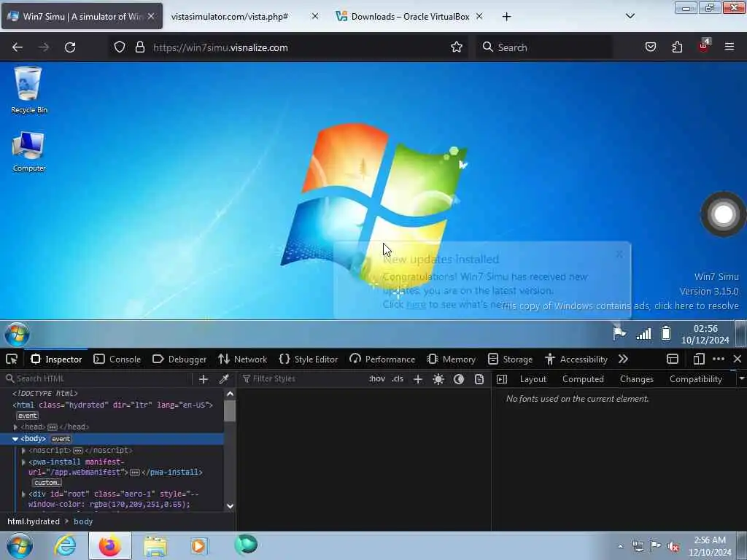747x560 pixels.
Task: Open a new browser tab
Action: click(506, 17)
